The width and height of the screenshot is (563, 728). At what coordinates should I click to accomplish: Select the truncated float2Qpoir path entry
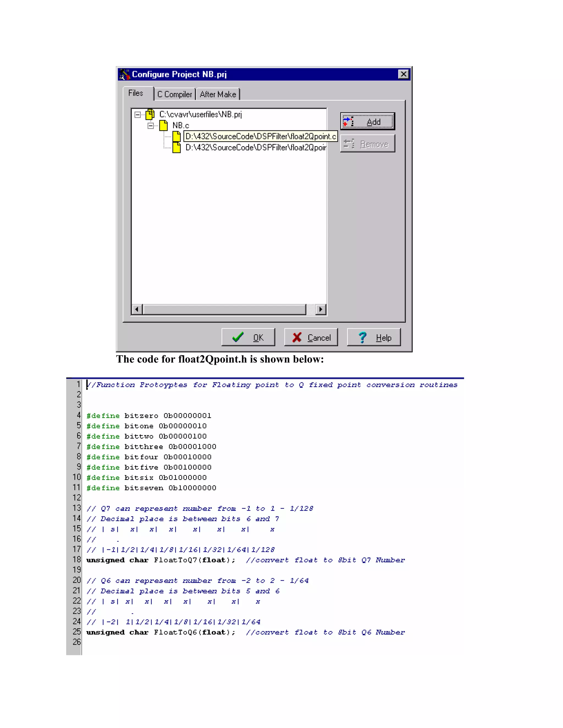pos(256,147)
